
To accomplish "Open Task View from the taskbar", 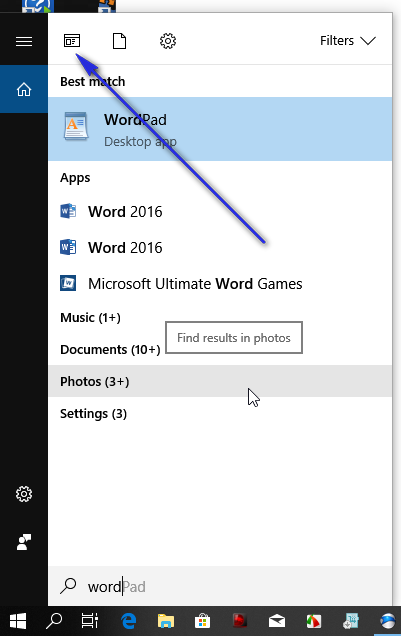I will [x=90, y=621].
